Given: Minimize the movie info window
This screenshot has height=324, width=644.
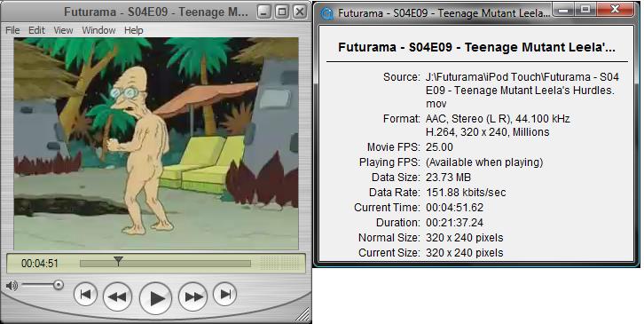Looking at the screenshot, I should click(x=564, y=10).
